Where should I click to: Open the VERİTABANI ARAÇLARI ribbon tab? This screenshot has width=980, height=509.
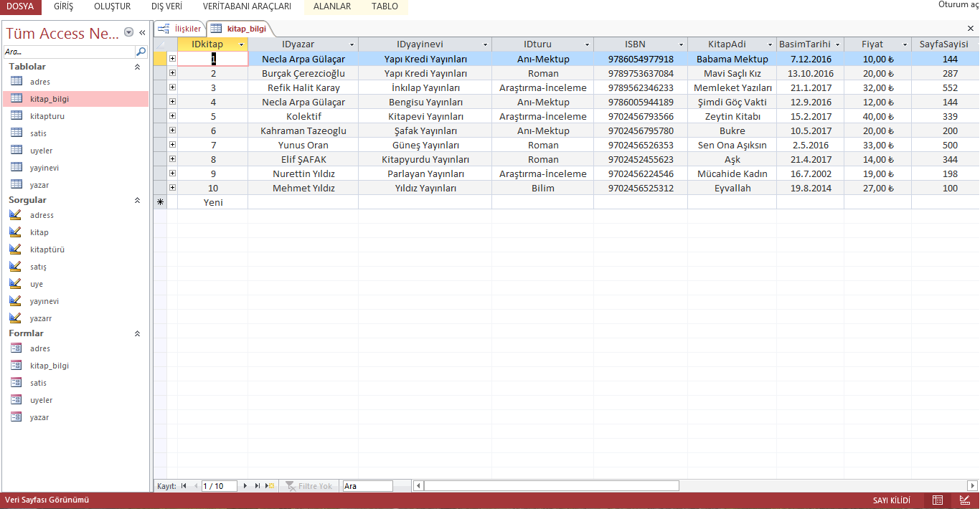[x=247, y=6]
